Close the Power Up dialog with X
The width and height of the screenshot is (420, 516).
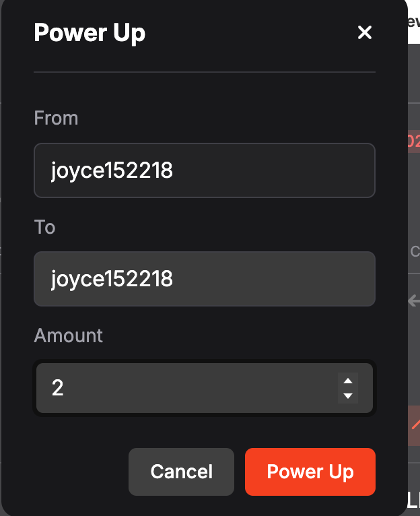[364, 32]
